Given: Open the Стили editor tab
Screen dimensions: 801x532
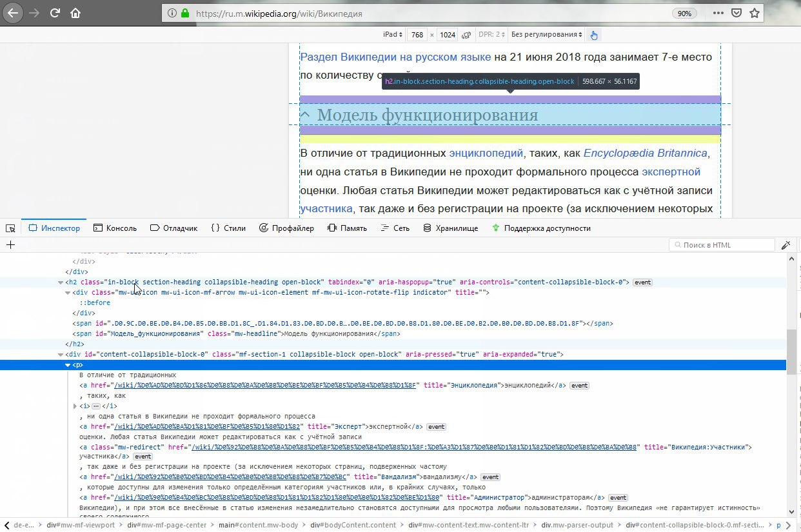Looking at the screenshot, I should pyautogui.click(x=228, y=228).
